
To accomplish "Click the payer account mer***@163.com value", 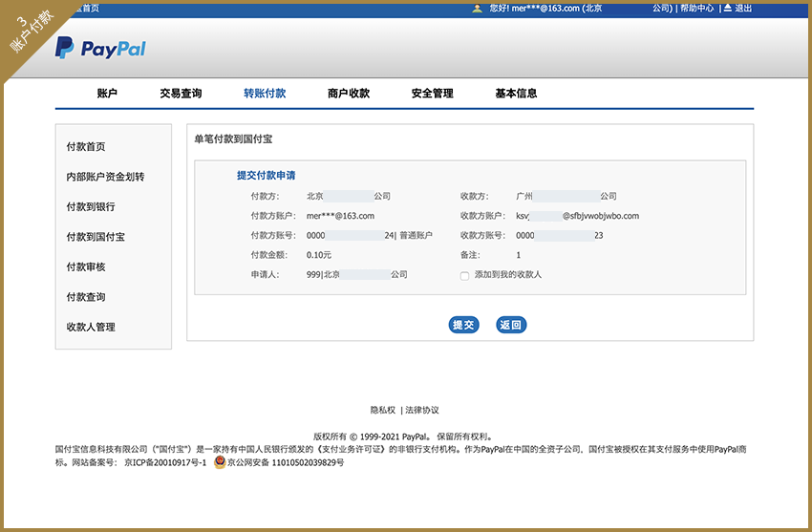I will 340,216.
